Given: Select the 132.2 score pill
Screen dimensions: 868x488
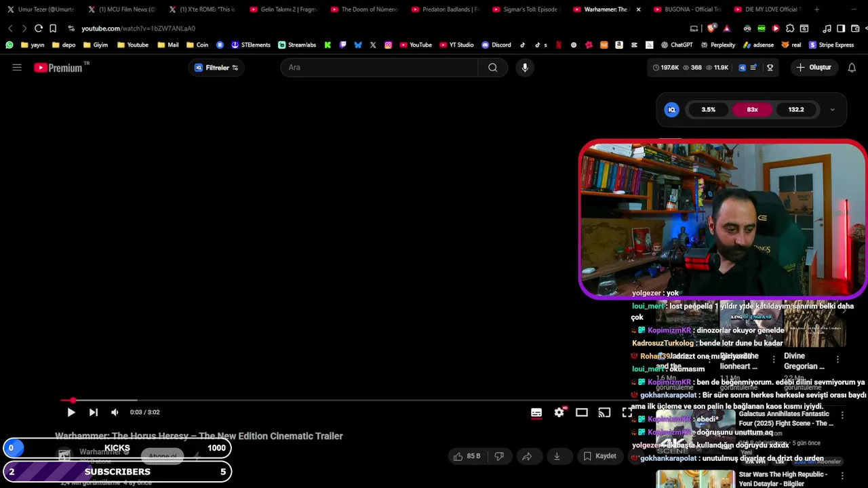Looking at the screenshot, I should 796,110.
